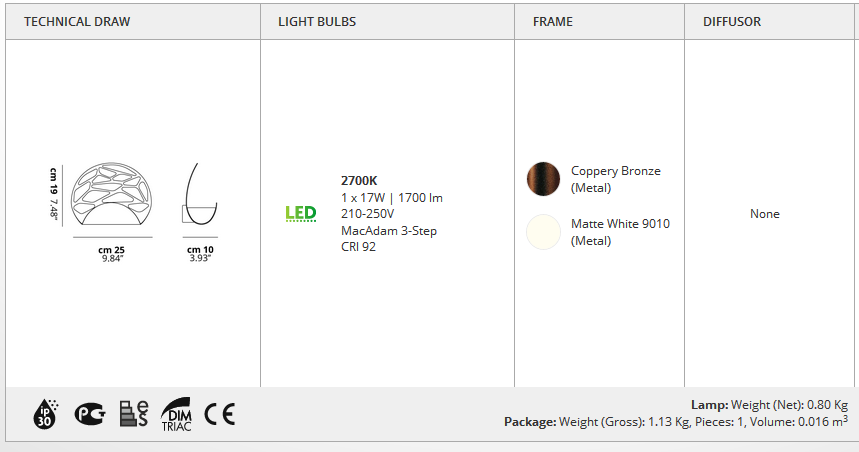
Task: Click the side profile lamp drawing
Action: click(x=199, y=193)
